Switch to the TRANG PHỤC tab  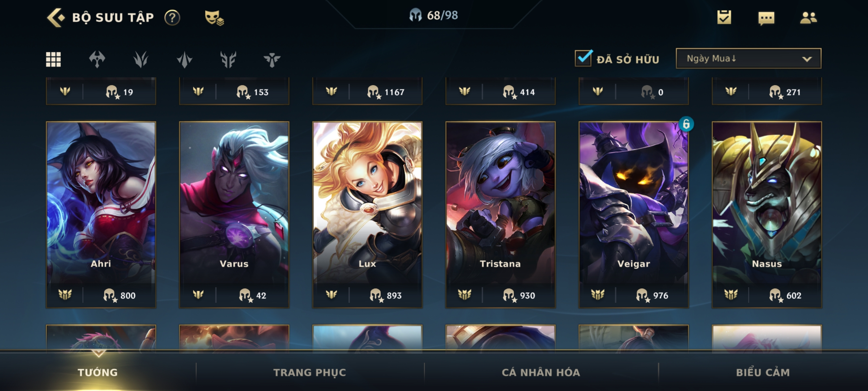(x=310, y=372)
